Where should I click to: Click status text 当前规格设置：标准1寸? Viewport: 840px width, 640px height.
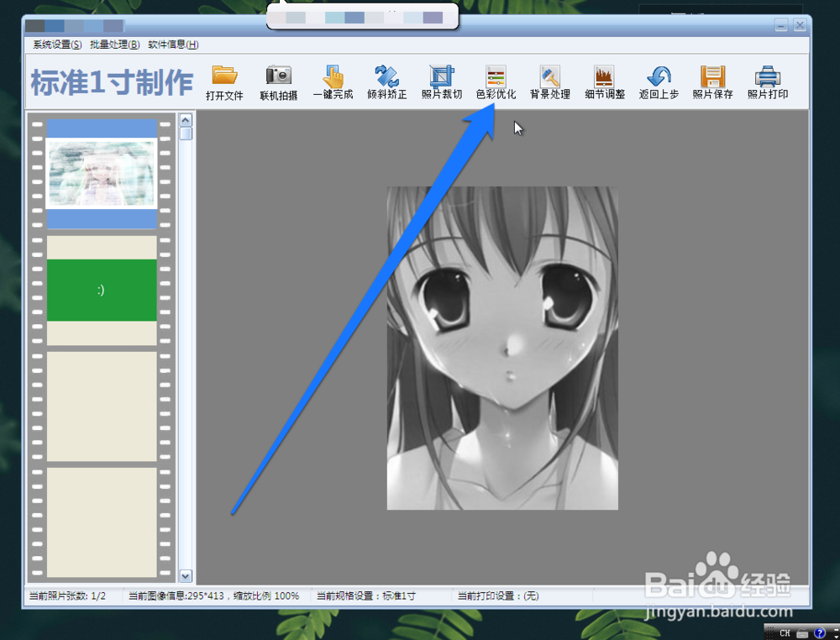(366, 596)
